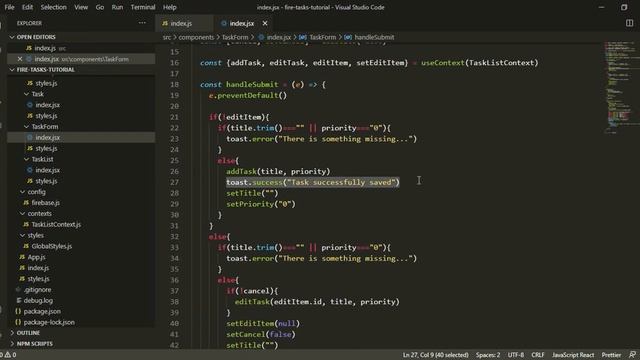The image size is (640, 360).
Task: Open the Selection menu
Action: click(x=53, y=7)
